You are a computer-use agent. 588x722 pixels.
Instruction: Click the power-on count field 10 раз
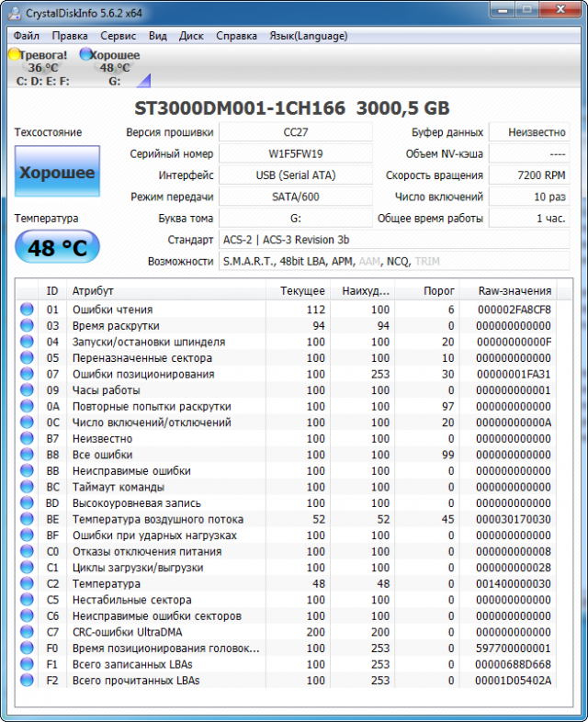(x=529, y=197)
